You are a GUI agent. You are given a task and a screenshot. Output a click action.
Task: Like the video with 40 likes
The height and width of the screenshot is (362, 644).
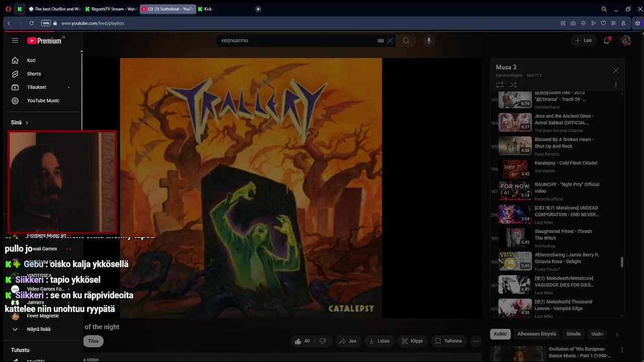(x=302, y=341)
